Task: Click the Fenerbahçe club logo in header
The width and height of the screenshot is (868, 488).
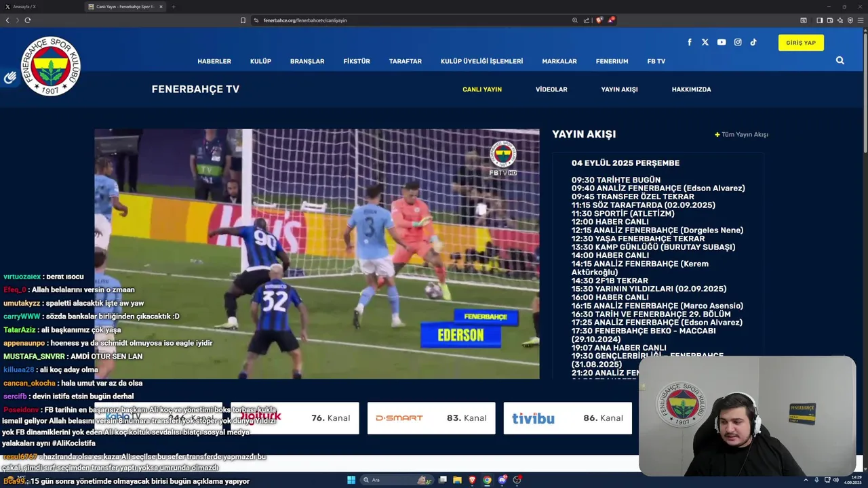Action: point(51,66)
